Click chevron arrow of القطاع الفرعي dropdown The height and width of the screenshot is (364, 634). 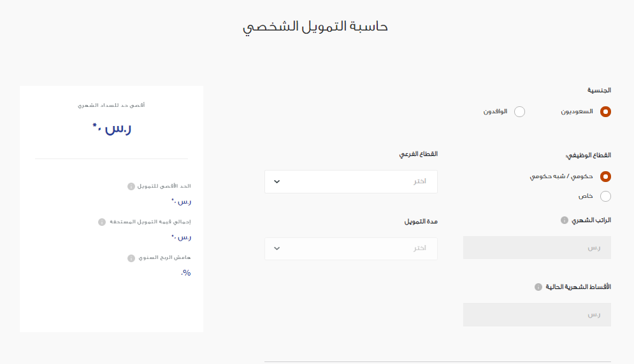(277, 182)
